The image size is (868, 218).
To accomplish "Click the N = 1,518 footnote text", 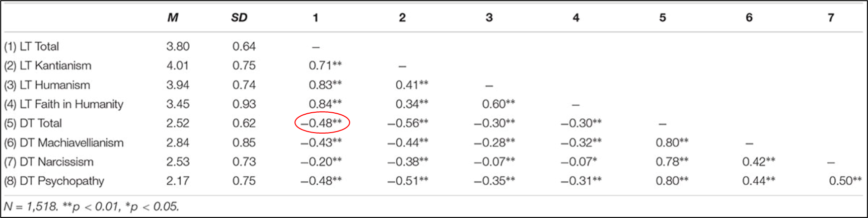I will 91,206.
